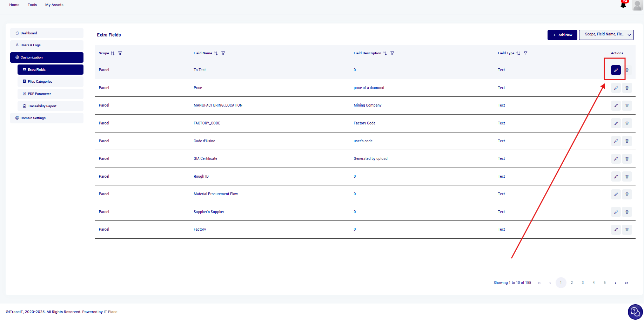
Task: Sort by Field Description column
Action: [385, 53]
